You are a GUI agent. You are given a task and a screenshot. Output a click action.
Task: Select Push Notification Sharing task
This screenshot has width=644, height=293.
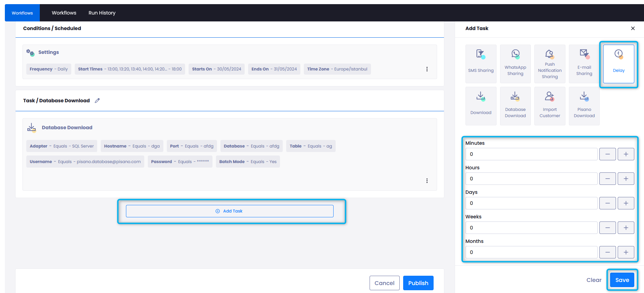point(550,64)
